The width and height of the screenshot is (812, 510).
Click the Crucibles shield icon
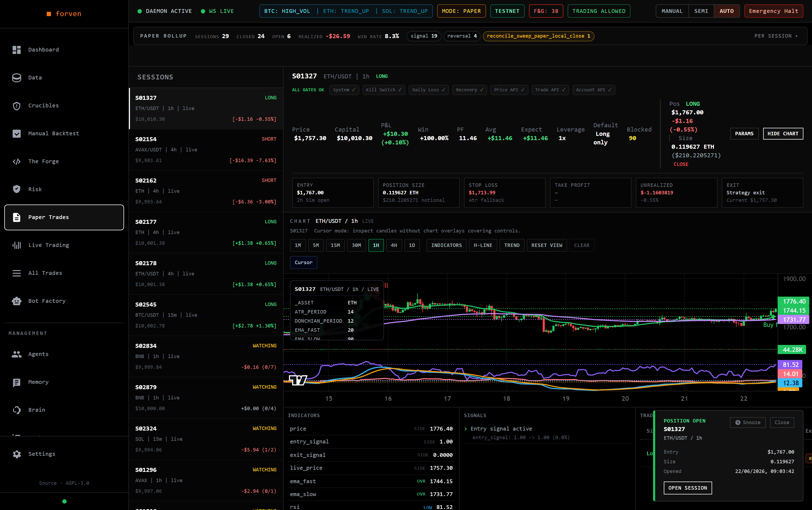(x=17, y=105)
